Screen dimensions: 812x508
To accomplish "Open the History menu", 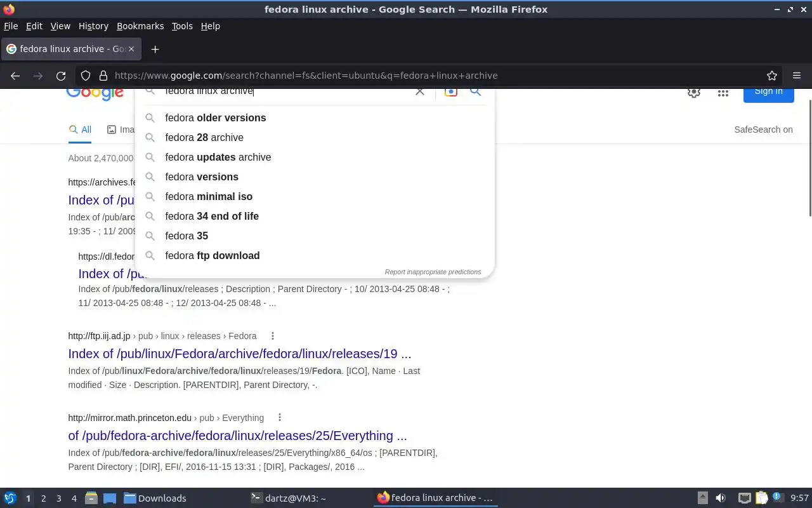I will tap(93, 26).
